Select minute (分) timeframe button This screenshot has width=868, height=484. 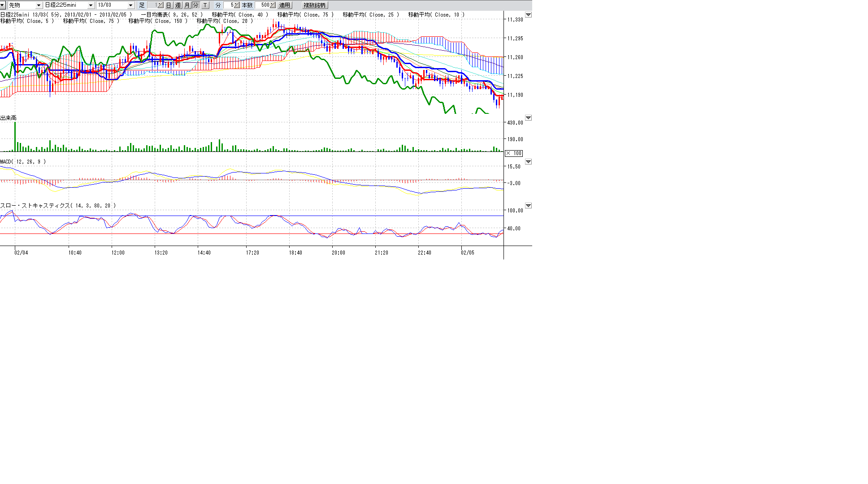click(196, 5)
